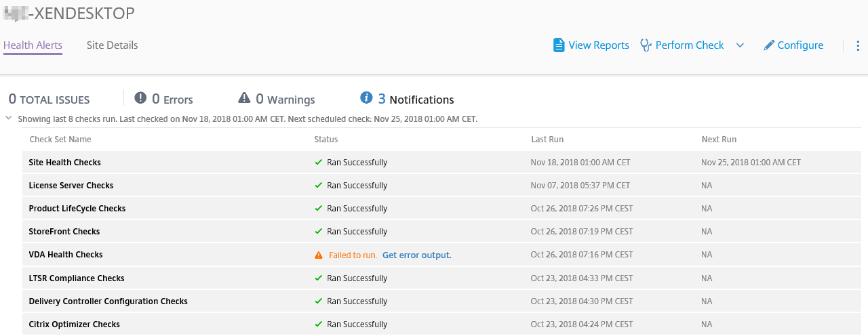The width and height of the screenshot is (868, 336).
Task: Expand the Perform Check dropdown arrow
Action: [x=740, y=45]
